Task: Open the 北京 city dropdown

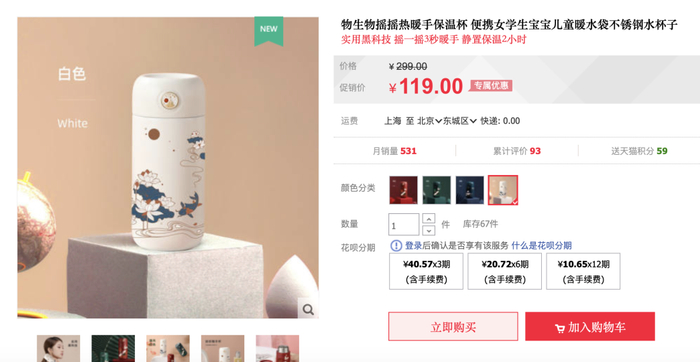Action: tap(429, 121)
